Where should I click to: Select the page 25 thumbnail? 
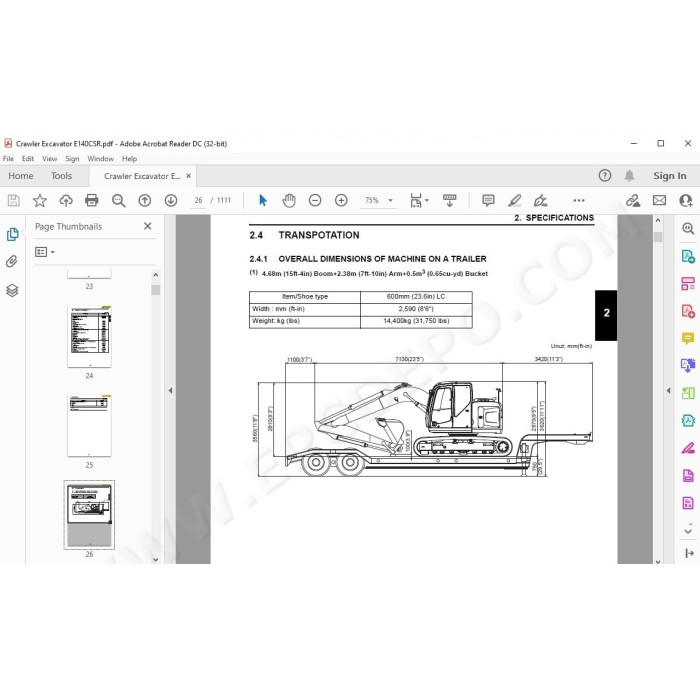pos(89,426)
